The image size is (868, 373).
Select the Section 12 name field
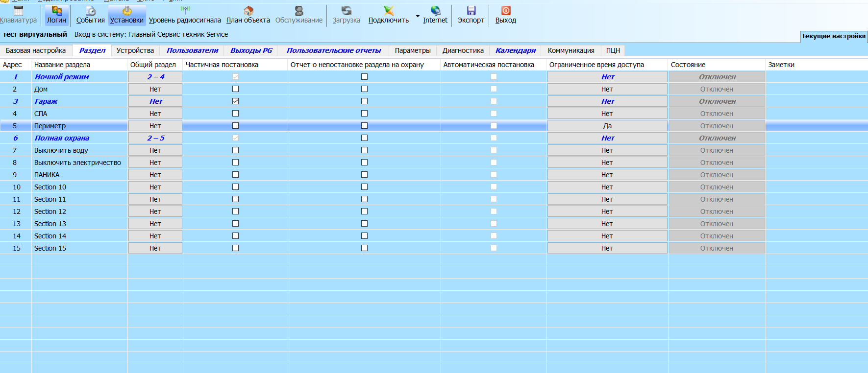79,211
